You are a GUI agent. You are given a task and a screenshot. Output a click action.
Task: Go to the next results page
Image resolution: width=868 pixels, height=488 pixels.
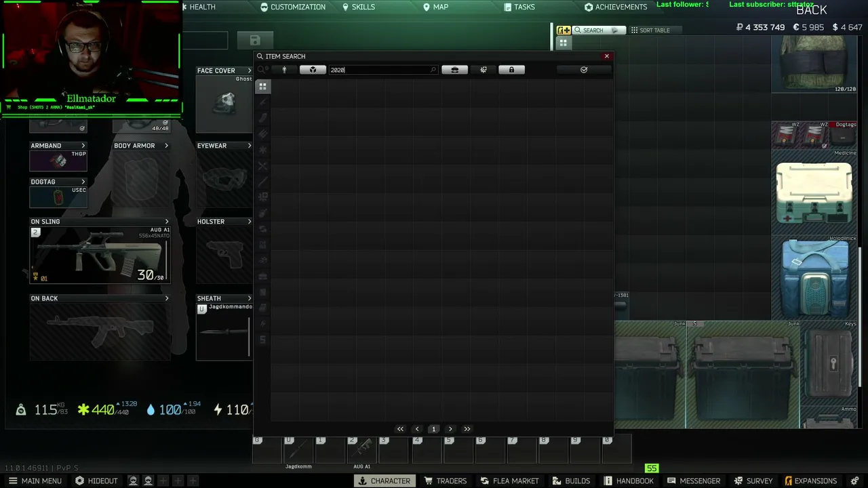450,429
